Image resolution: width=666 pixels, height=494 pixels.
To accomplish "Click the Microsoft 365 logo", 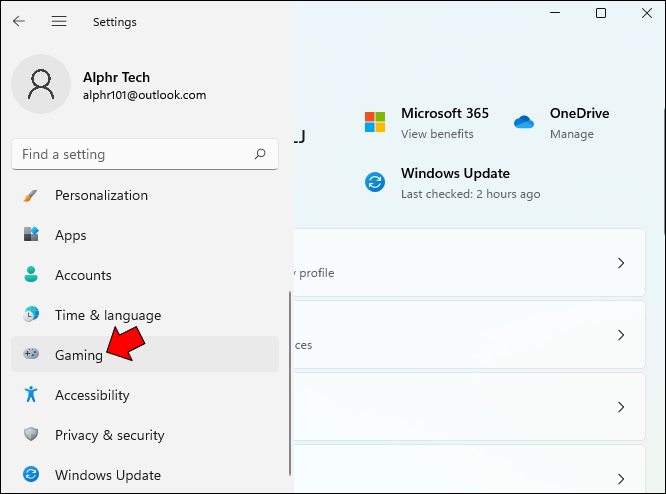I will coord(375,122).
